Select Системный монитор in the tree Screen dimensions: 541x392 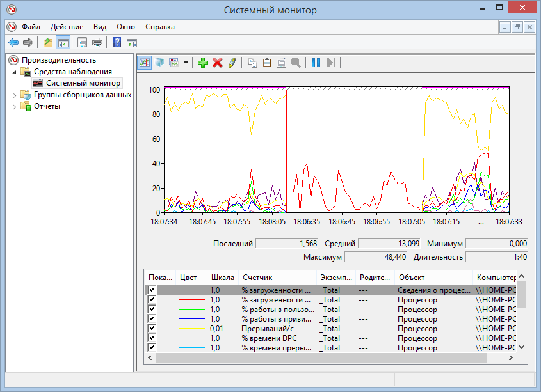(83, 83)
